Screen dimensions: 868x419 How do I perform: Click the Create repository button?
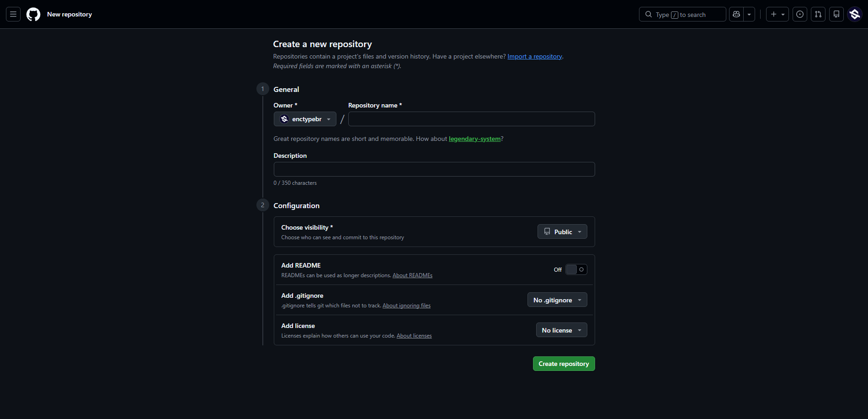coord(564,364)
